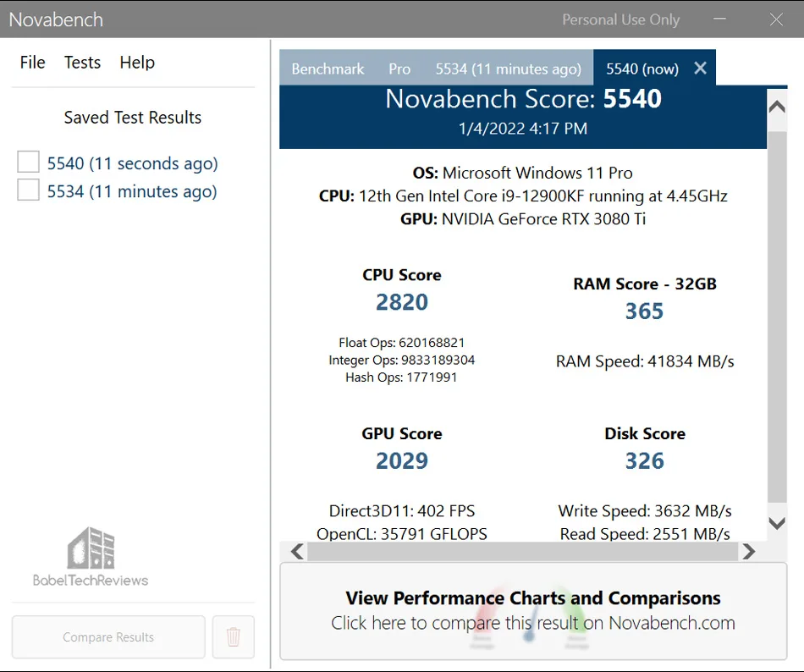
Task: Open saved result 5534 (11 minutes ago)
Action: tap(132, 192)
